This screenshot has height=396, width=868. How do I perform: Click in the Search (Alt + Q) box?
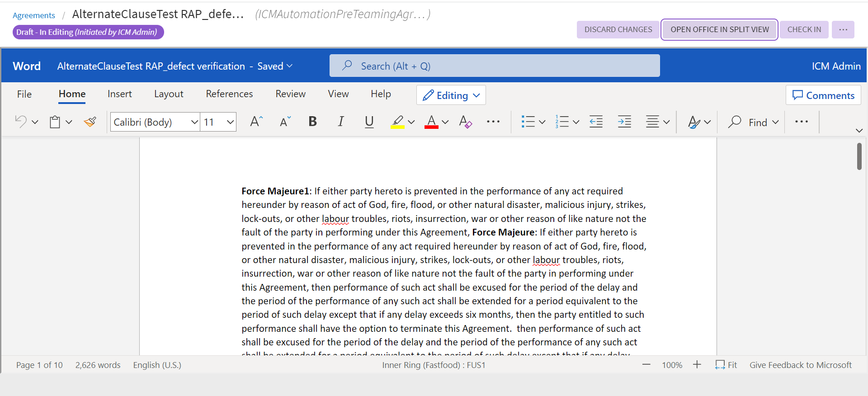[495, 66]
